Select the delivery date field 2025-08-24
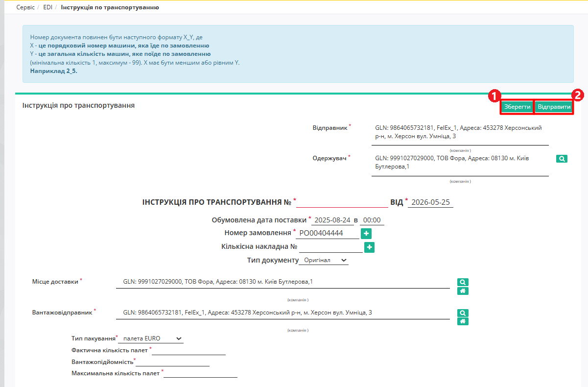Viewport: 588px width, 387px height. tap(332, 220)
